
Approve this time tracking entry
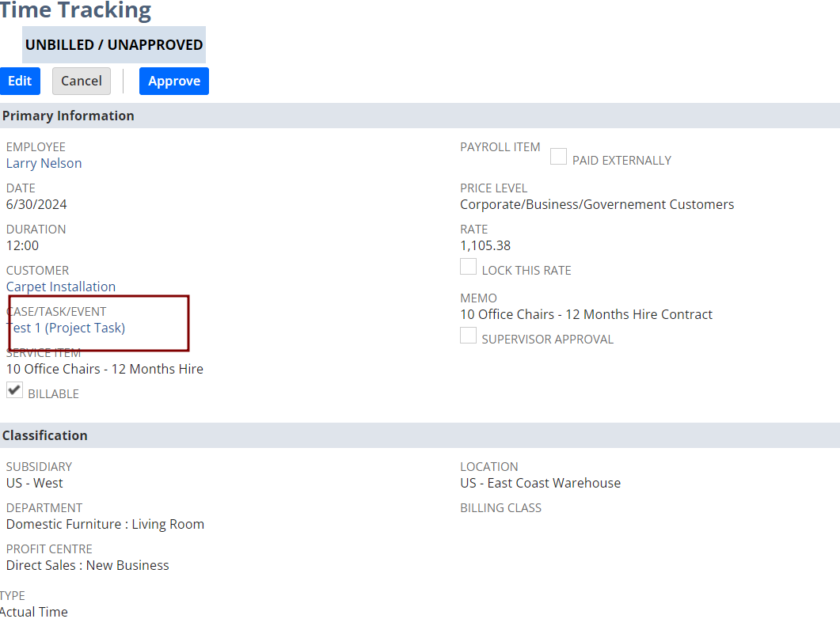pyautogui.click(x=173, y=81)
